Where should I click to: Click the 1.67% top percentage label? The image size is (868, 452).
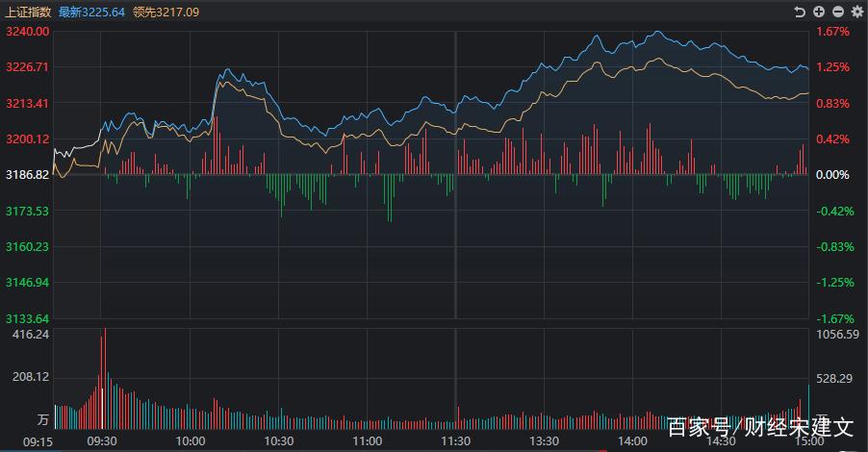pos(833,32)
